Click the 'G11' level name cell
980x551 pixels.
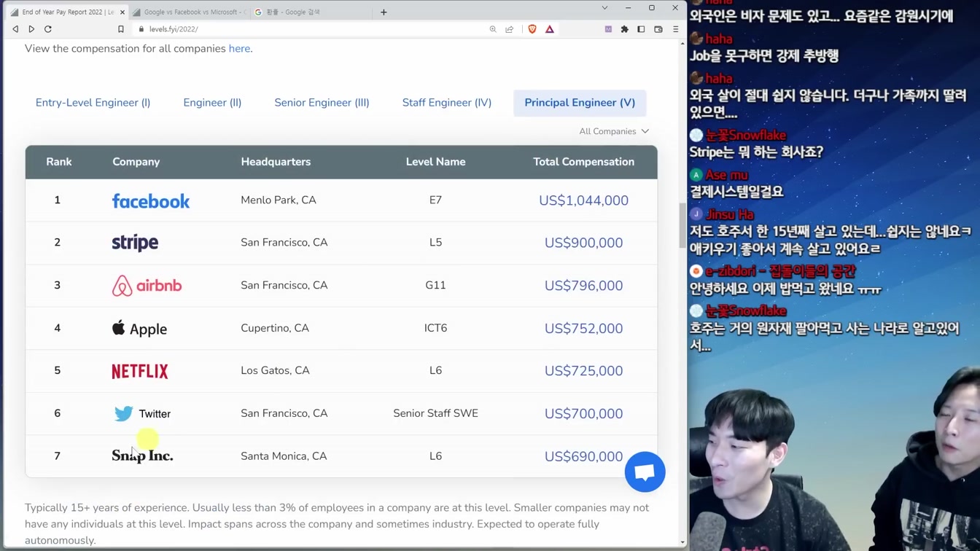point(436,285)
